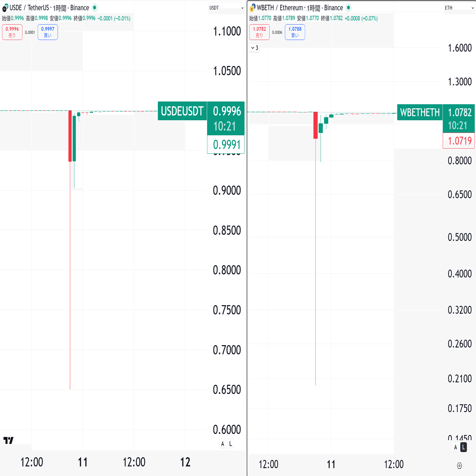Open the ETH currency dropdown
Viewport: 476px width, 476px height.
point(459,8)
